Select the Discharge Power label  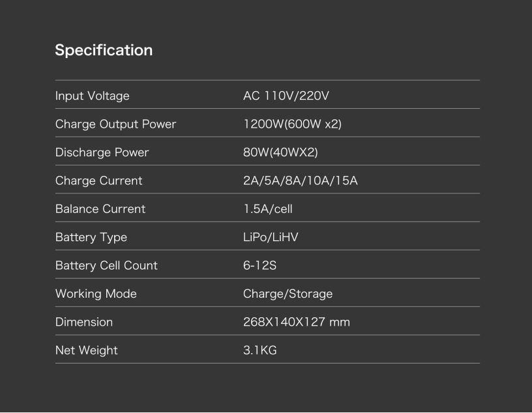click(102, 152)
